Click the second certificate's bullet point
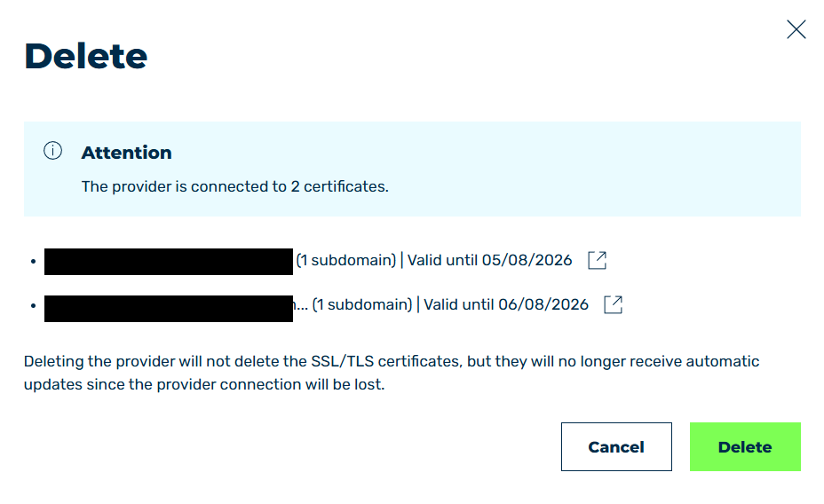Viewport: 824px width, 504px height. pos(34,305)
